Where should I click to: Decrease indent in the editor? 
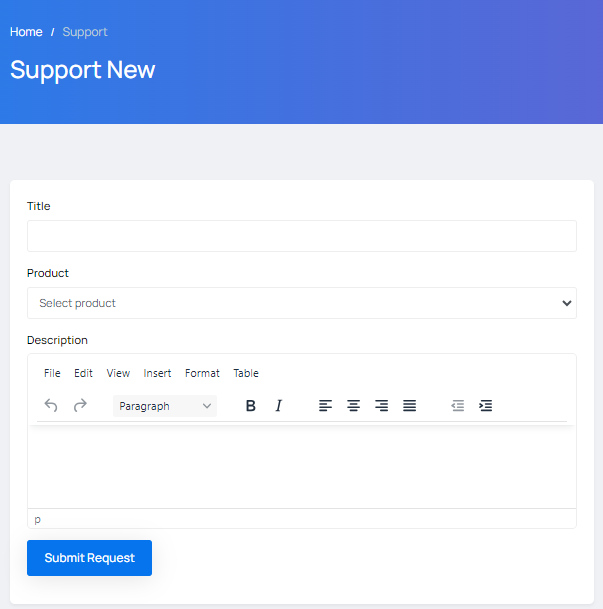(x=457, y=406)
